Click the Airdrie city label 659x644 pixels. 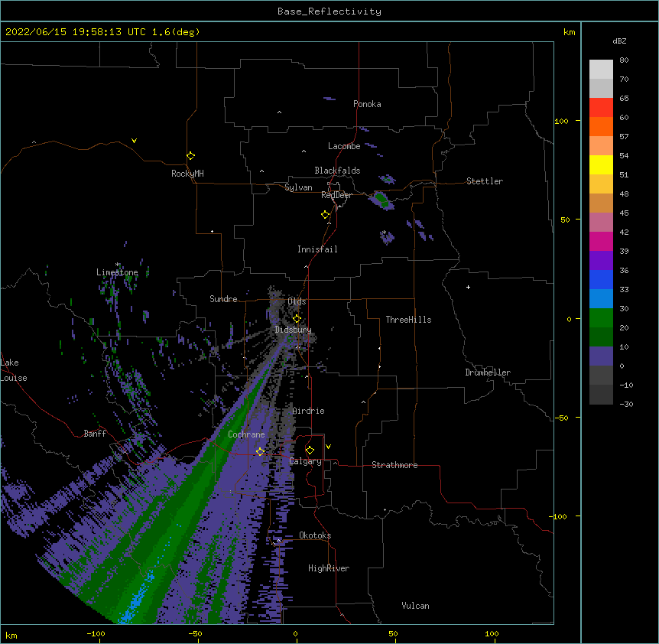(309, 411)
